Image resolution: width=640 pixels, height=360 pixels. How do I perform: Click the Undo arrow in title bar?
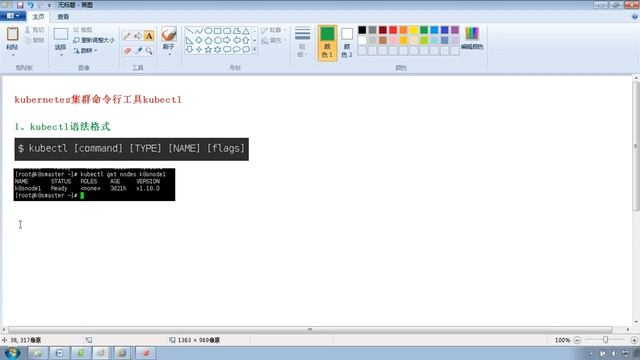31,5
